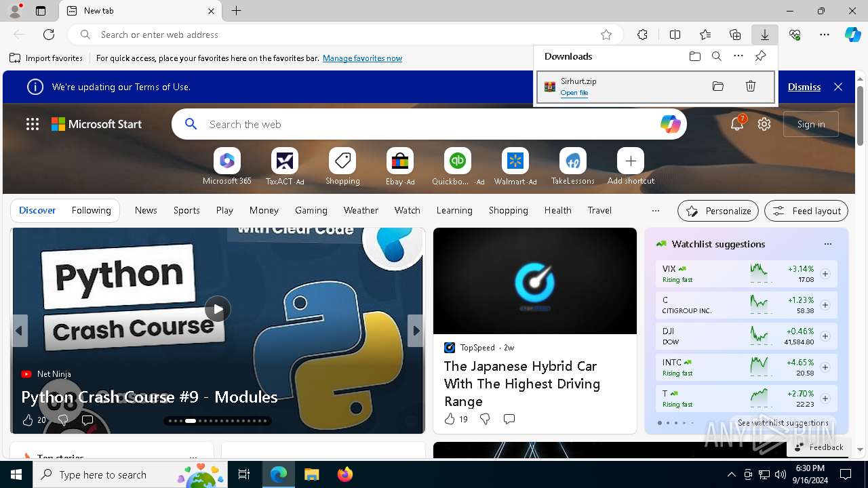Delete the Sirhurt.zip download entry

click(x=751, y=86)
